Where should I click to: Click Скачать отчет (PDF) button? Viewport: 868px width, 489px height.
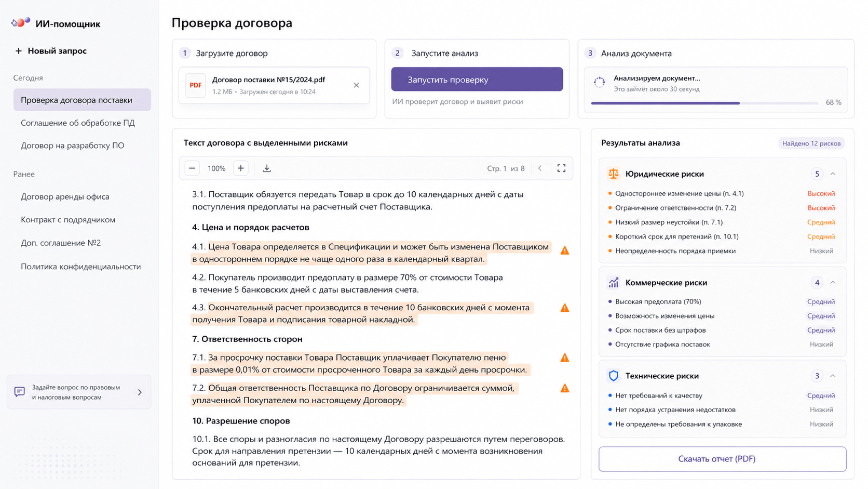coord(722,459)
